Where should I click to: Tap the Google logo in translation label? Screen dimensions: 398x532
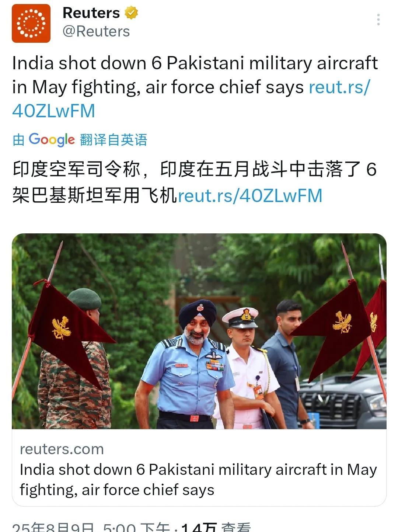click(52, 140)
